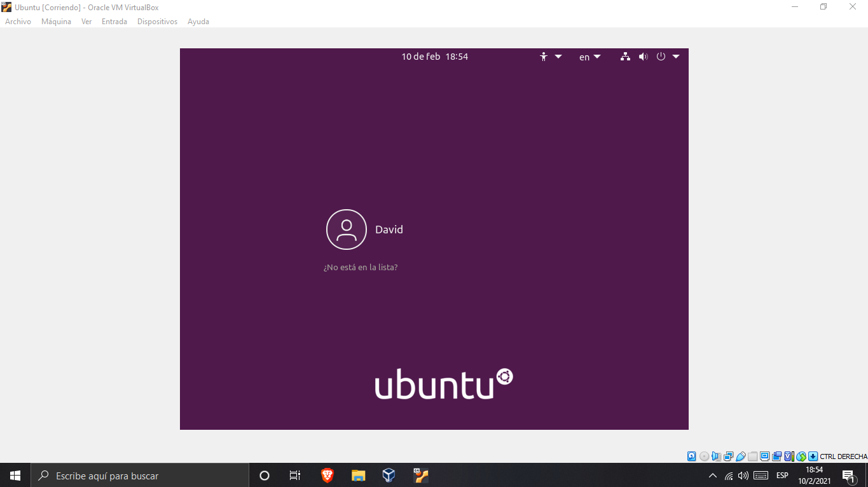Click the audio indicator in VirtualBox status bar
868x487 pixels.
click(x=716, y=456)
